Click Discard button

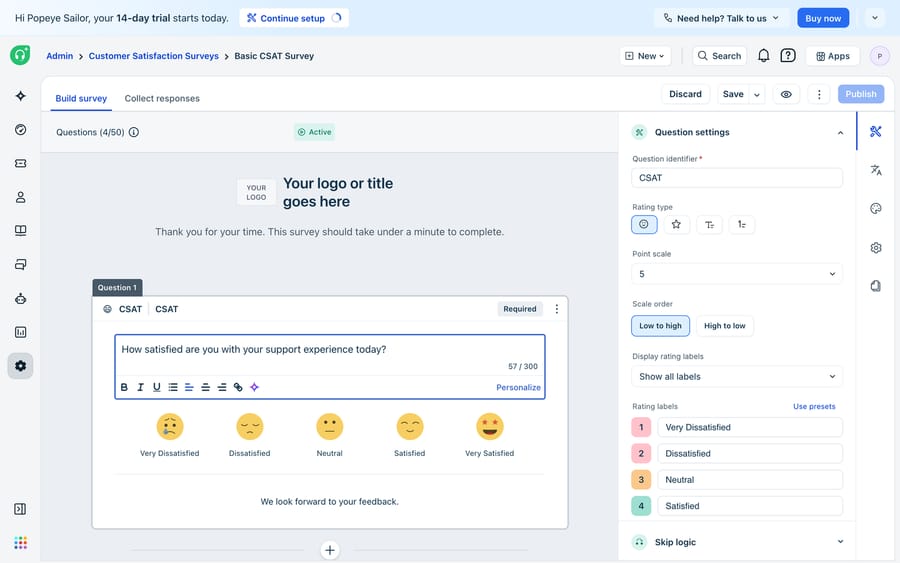(x=685, y=94)
